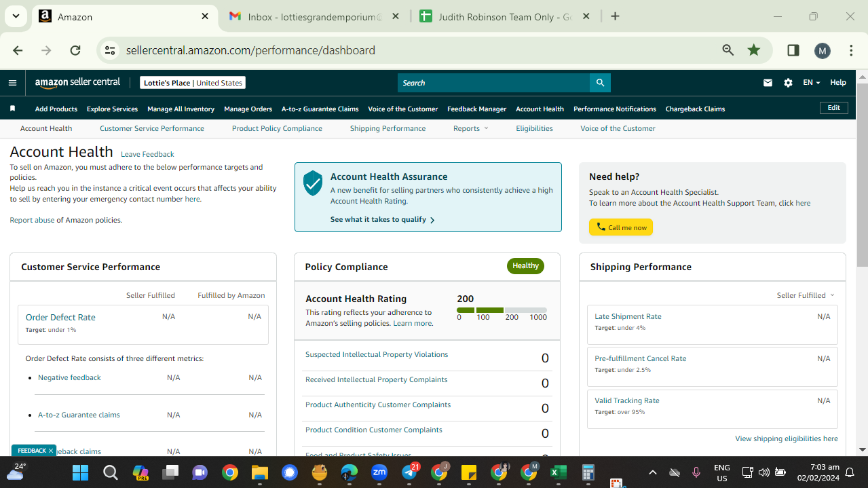Close the FEEDBACK tag with its X

pyautogui.click(x=51, y=451)
